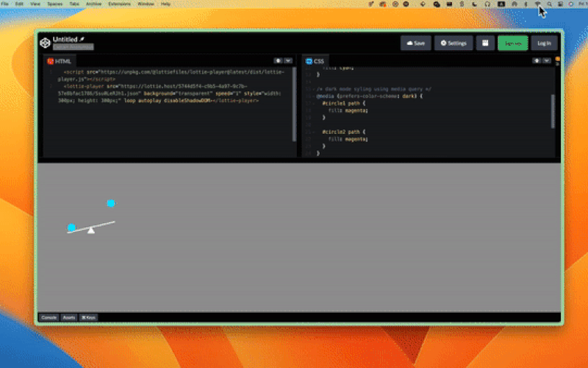Click 'fill: magenta;' under #circle2

348,139
